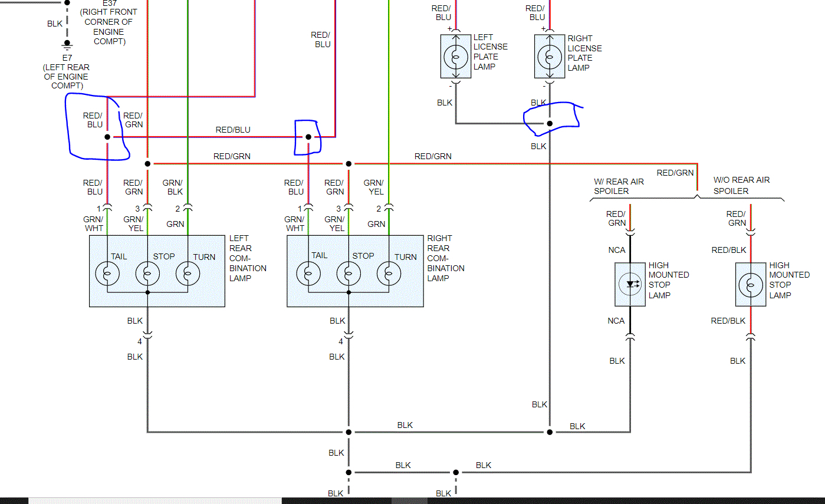This screenshot has height=504, width=825.
Task: Select the STOP bulb in right rear combination lamp
Action: pos(349,274)
